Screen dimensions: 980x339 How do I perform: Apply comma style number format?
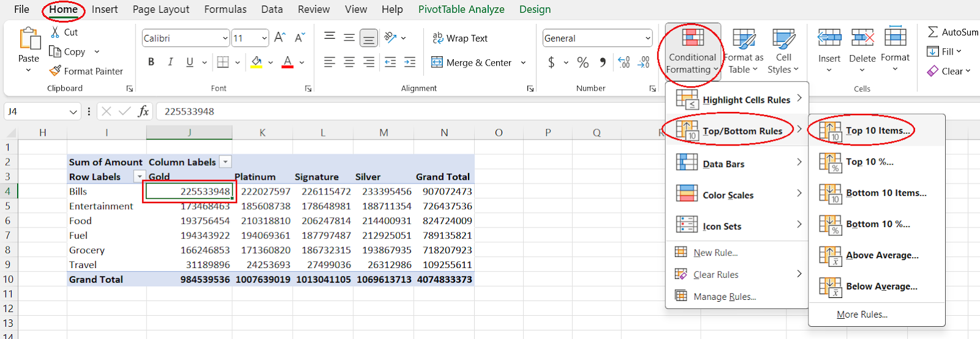click(x=603, y=62)
